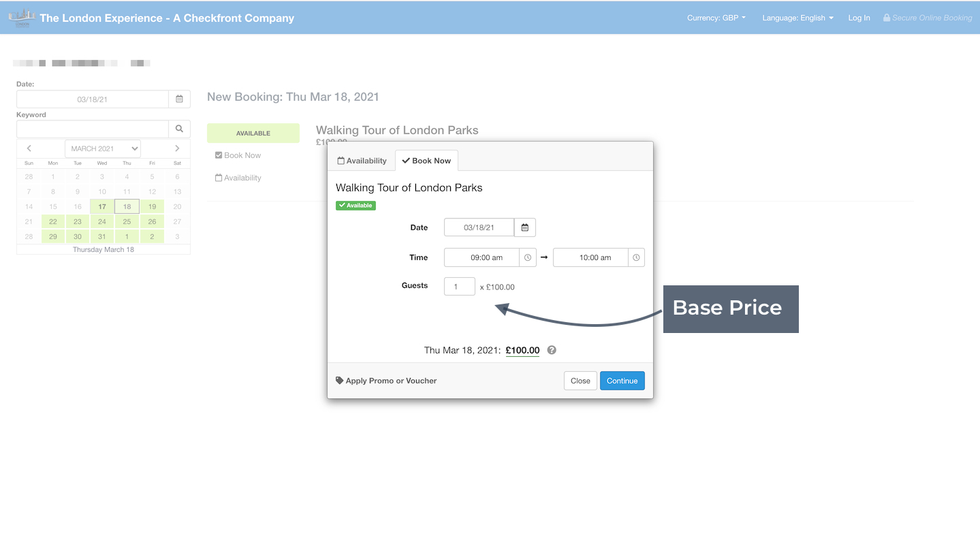Open calendar icon beside dialog Date field
The image size is (980, 538).
tap(524, 227)
